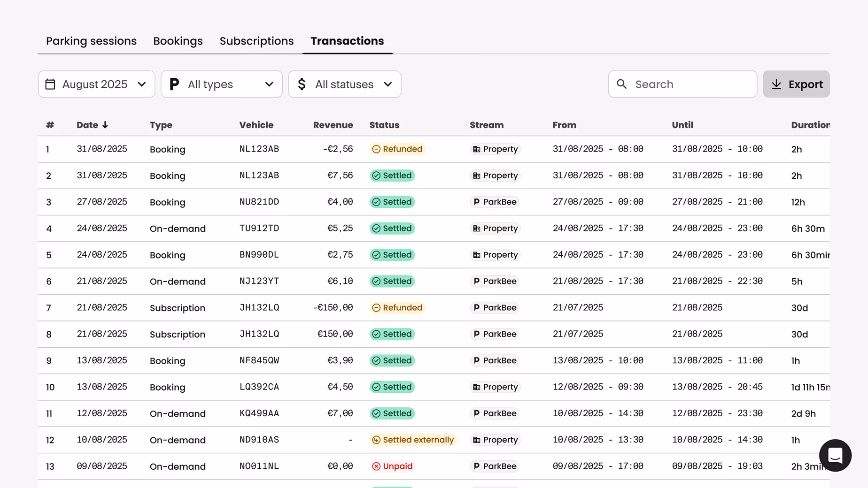Click the Type column header

click(161, 125)
